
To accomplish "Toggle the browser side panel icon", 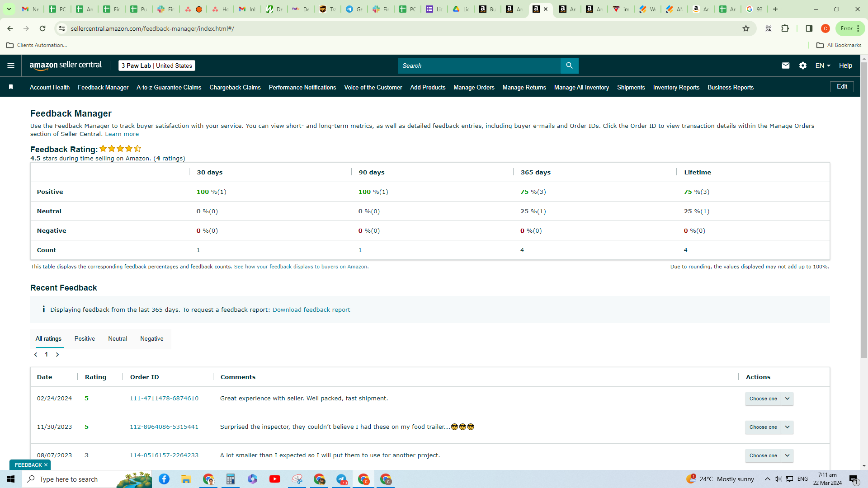I will click(x=809, y=28).
